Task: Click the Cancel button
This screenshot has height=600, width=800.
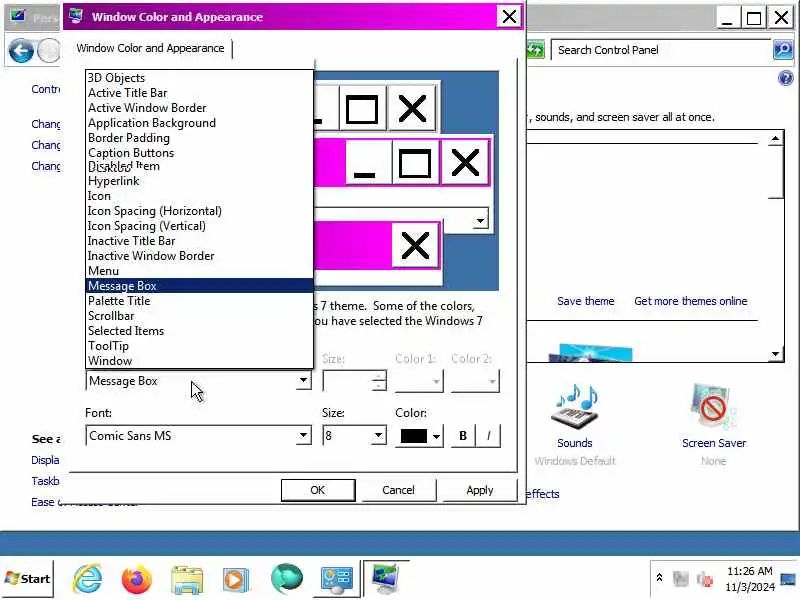Action: click(398, 490)
